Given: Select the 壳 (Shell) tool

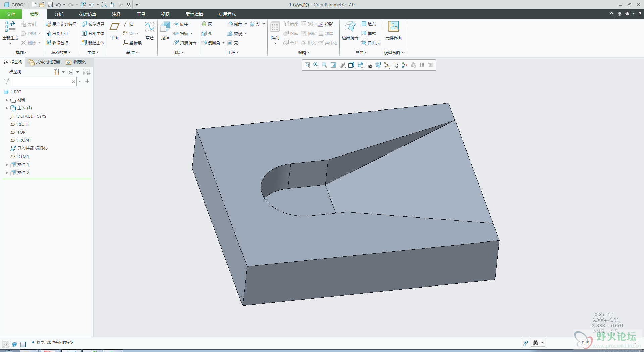Looking at the screenshot, I should pos(233,43).
